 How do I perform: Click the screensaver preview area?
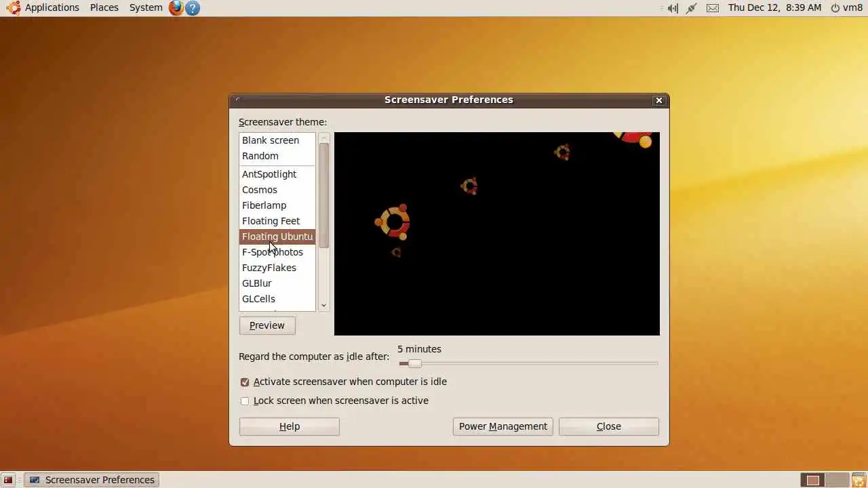pyautogui.click(x=497, y=234)
